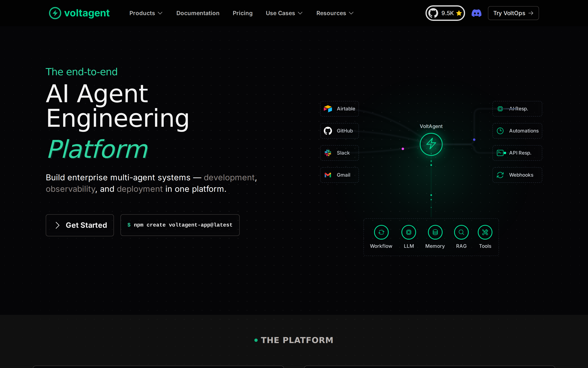Screen dimensions: 588x368
Task: Click the Gmail integration icon
Action: (x=328, y=175)
